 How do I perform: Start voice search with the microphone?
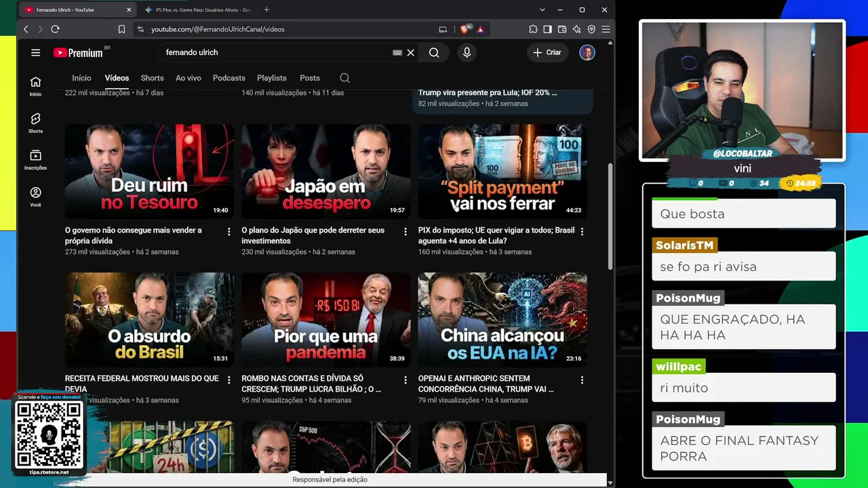(x=467, y=52)
